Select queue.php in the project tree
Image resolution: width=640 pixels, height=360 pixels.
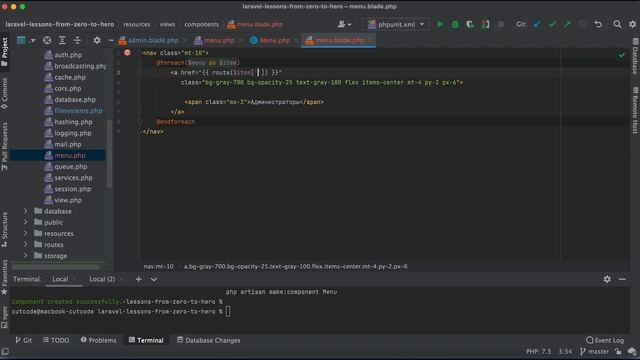point(65,167)
